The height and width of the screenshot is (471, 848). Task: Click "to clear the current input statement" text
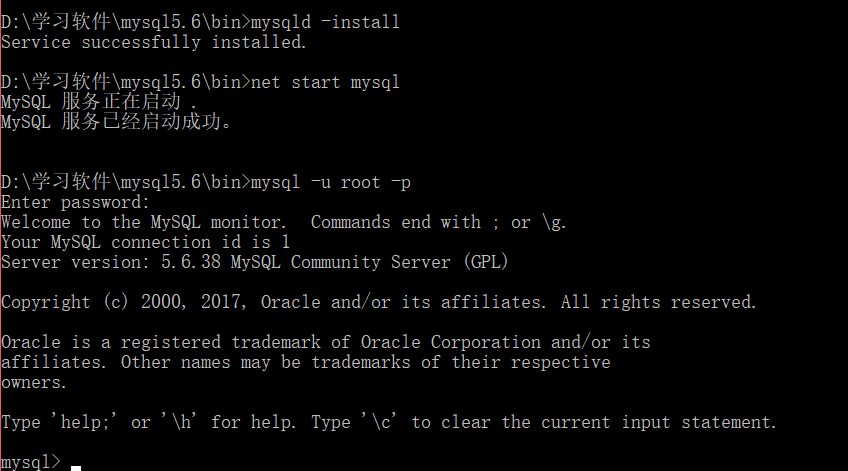[594, 422]
